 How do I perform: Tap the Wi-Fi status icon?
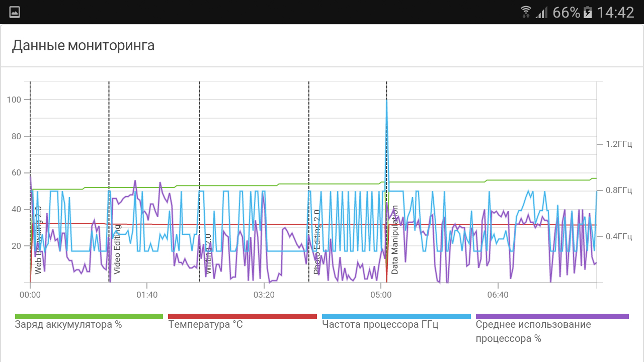pyautogui.click(x=526, y=12)
